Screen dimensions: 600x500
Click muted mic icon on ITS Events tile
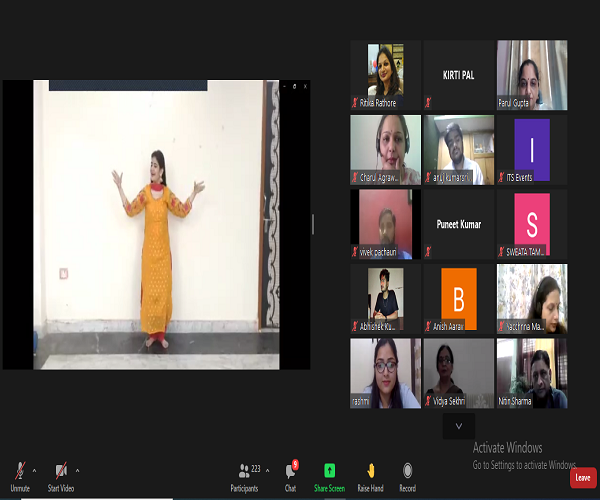coord(501,177)
